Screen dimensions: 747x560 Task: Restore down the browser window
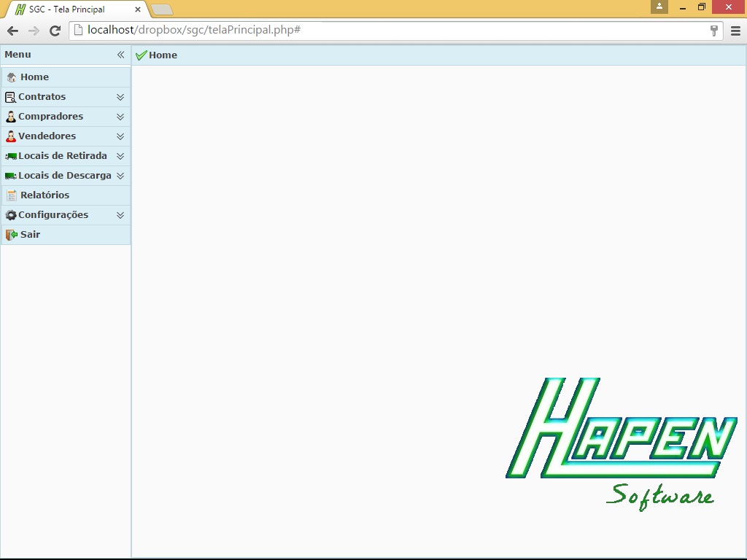pyautogui.click(x=701, y=7)
